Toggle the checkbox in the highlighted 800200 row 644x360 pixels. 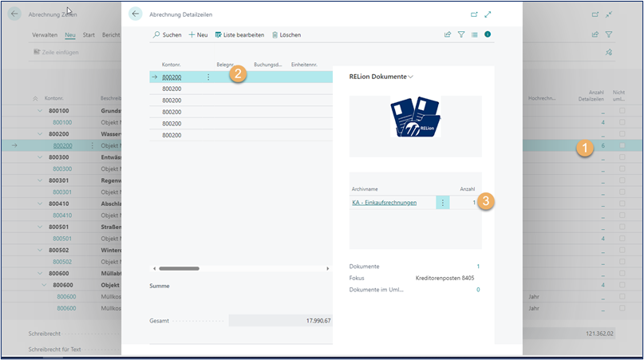[622, 146]
